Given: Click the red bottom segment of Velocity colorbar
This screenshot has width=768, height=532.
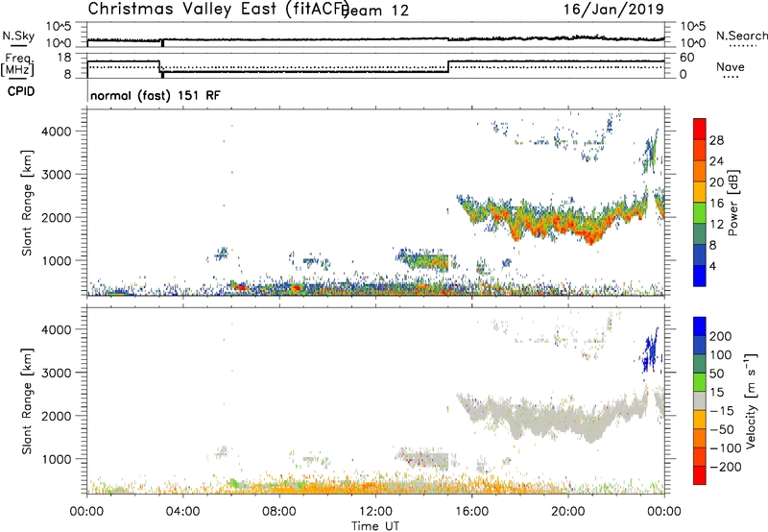Looking at the screenshot, I should tap(700, 475).
